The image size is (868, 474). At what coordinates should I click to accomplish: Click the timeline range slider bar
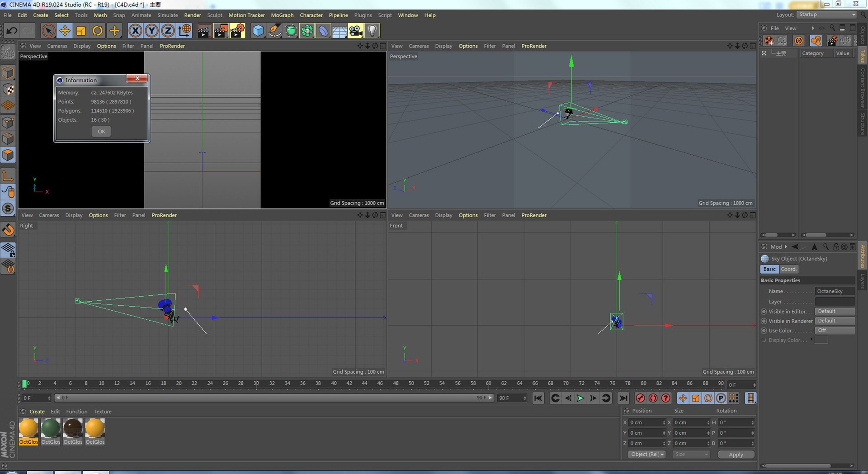pyautogui.click(x=274, y=398)
